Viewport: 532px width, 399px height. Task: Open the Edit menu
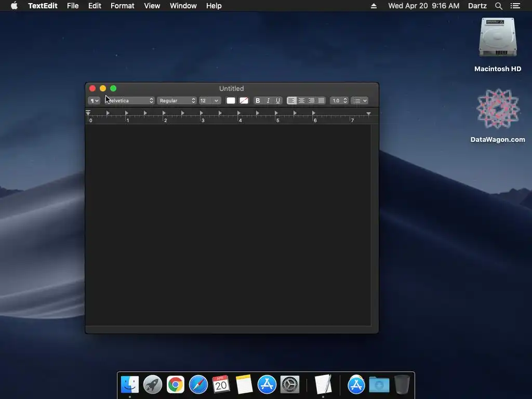coord(95,6)
